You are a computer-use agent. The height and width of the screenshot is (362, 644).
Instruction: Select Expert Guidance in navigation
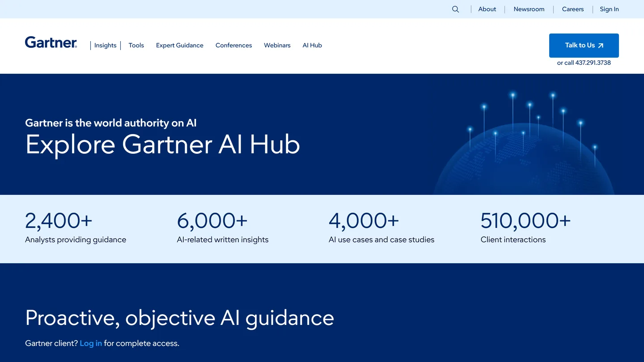point(179,45)
